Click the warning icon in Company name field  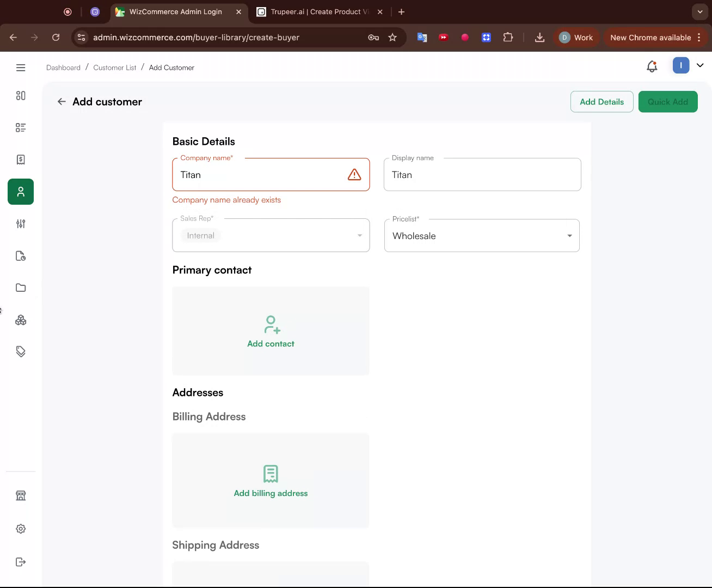pos(354,175)
